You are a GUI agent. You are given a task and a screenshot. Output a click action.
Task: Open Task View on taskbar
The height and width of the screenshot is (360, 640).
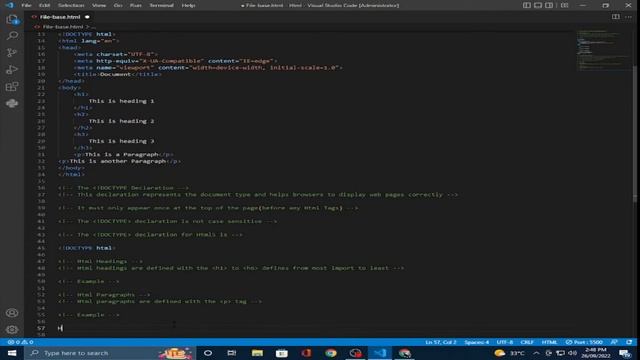tap(232, 353)
